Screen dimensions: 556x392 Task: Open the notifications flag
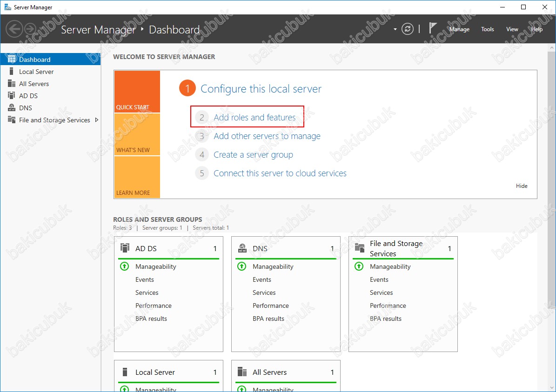click(432, 28)
